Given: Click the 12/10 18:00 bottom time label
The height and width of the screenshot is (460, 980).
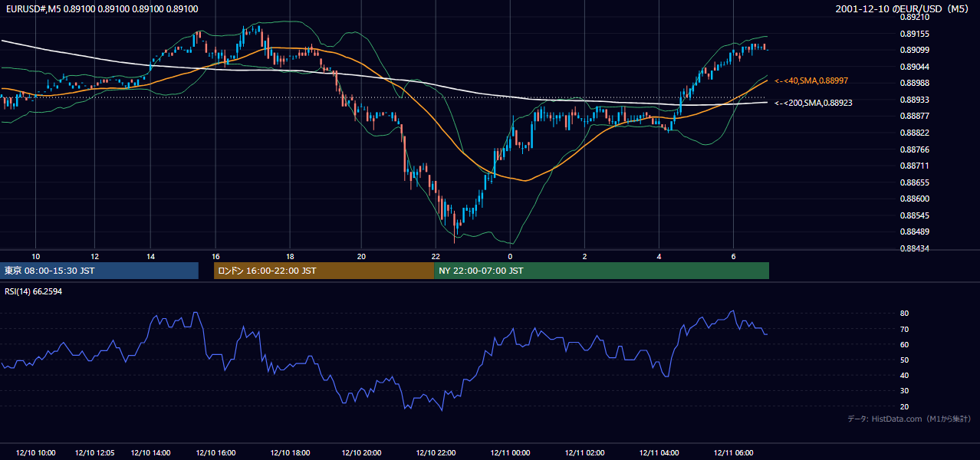Looking at the screenshot, I should 290,453.
